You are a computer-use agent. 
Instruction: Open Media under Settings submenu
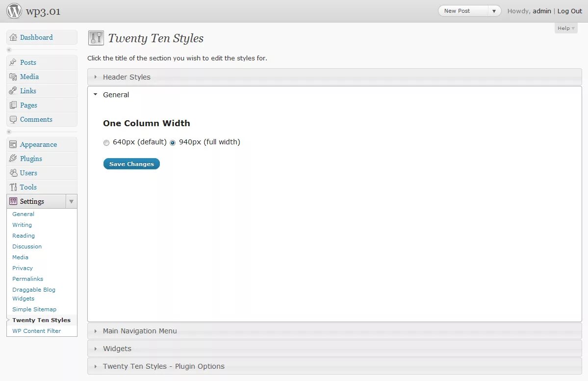pyautogui.click(x=20, y=257)
